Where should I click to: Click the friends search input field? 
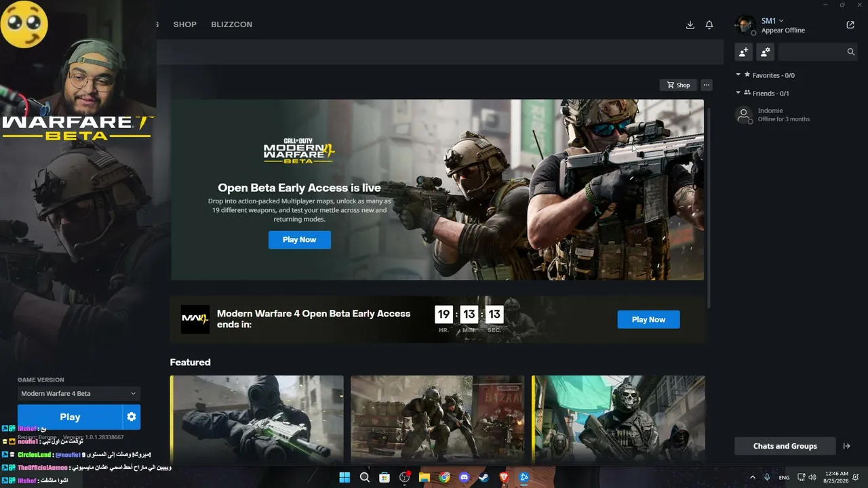pyautogui.click(x=812, y=52)
